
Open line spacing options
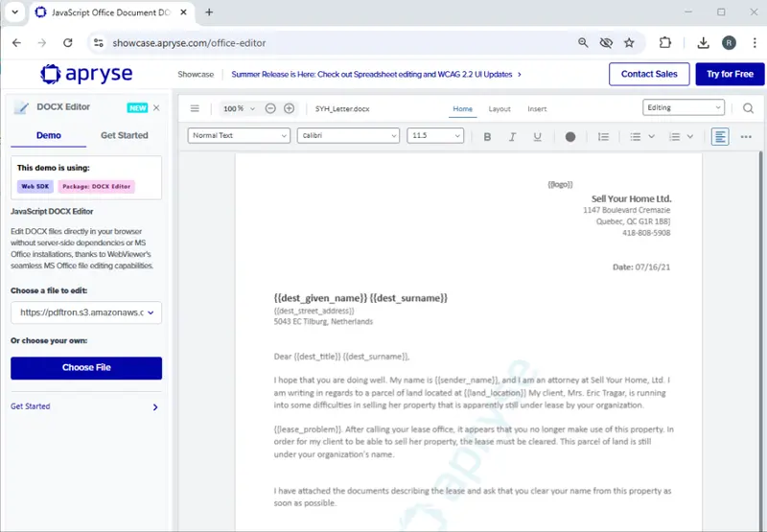(603, 137)
